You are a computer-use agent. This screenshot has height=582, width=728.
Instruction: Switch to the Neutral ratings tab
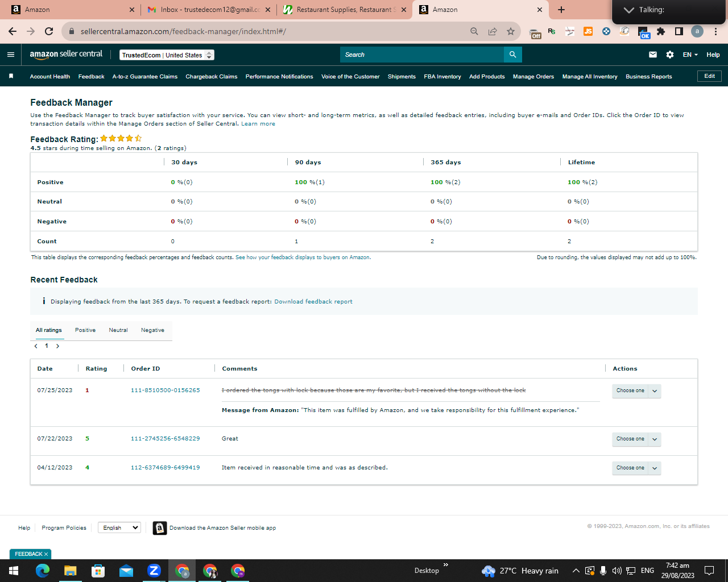pyautogui.click(x=118, y=330)
